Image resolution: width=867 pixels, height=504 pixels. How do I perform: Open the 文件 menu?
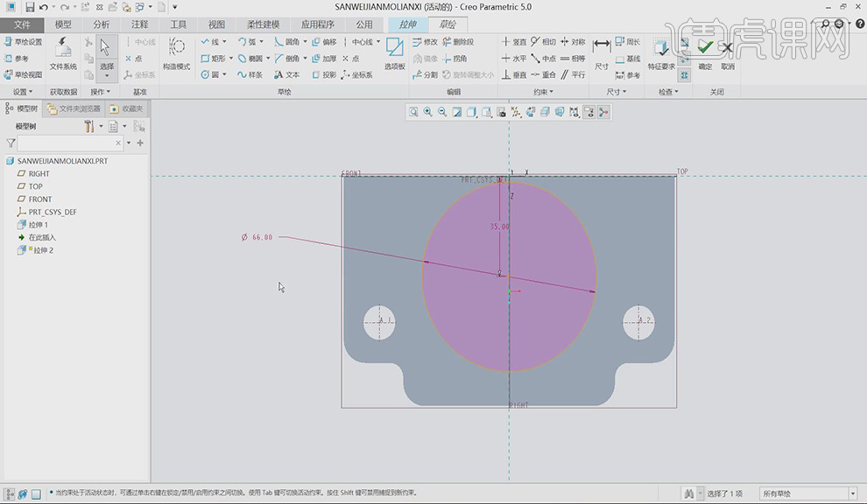23,24
